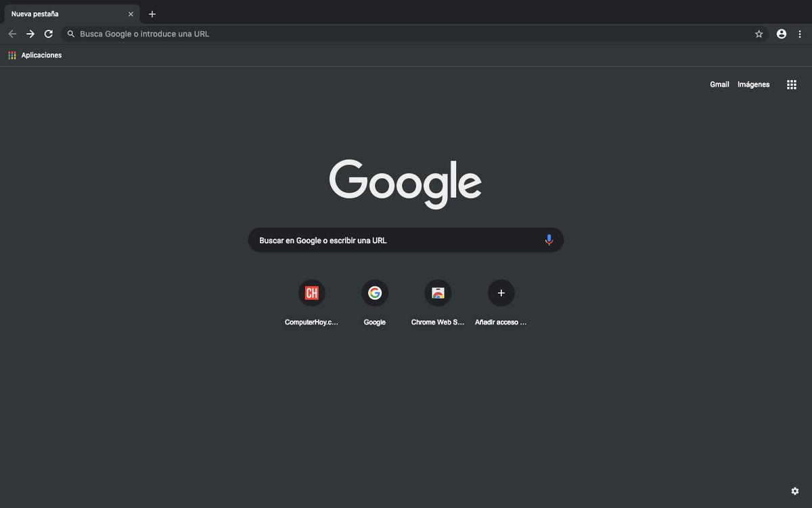Screen dimensions: 812x508
Task: Click the forward navigation arrow
Action: tap(30, 33)
